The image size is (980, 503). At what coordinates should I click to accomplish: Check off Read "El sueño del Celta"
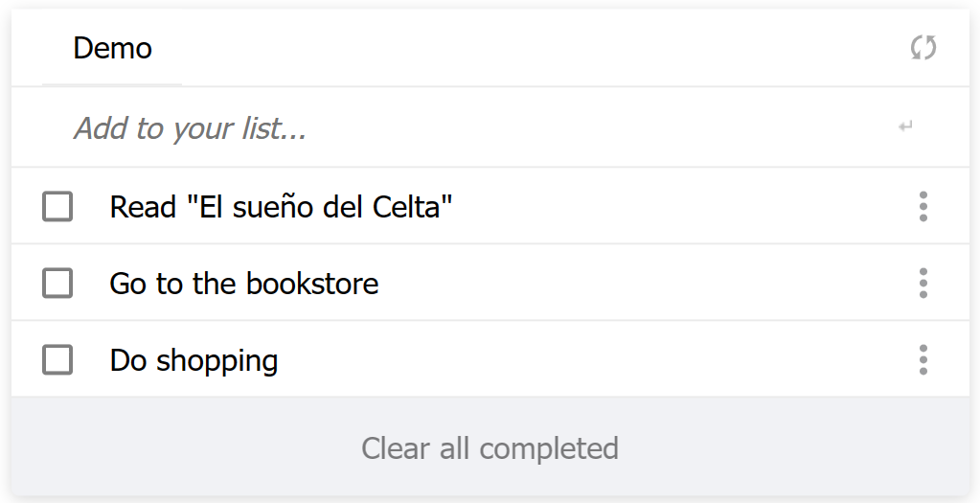pyautogui.click(x=57, y=206)
